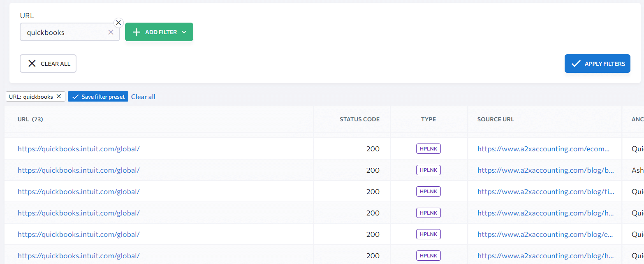Remove the URL filter with the circled X
The height and width of the screenshot is (264, 644).
coord(118,23)
